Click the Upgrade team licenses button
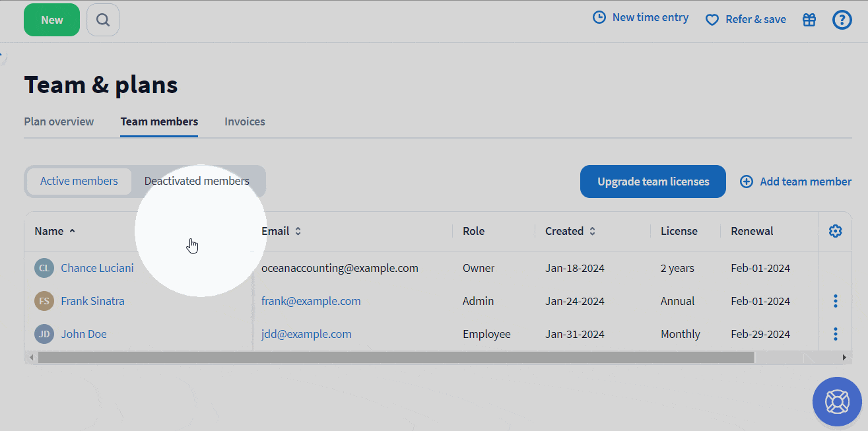Image resolution: width=868 pixels, height=431 pixels. click(653, 182)
